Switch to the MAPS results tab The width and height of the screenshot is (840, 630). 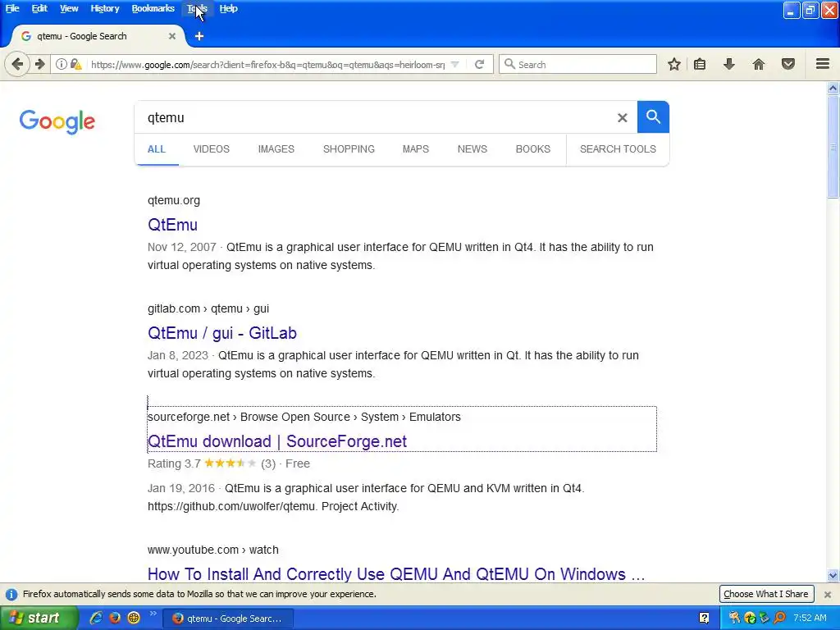416,149
